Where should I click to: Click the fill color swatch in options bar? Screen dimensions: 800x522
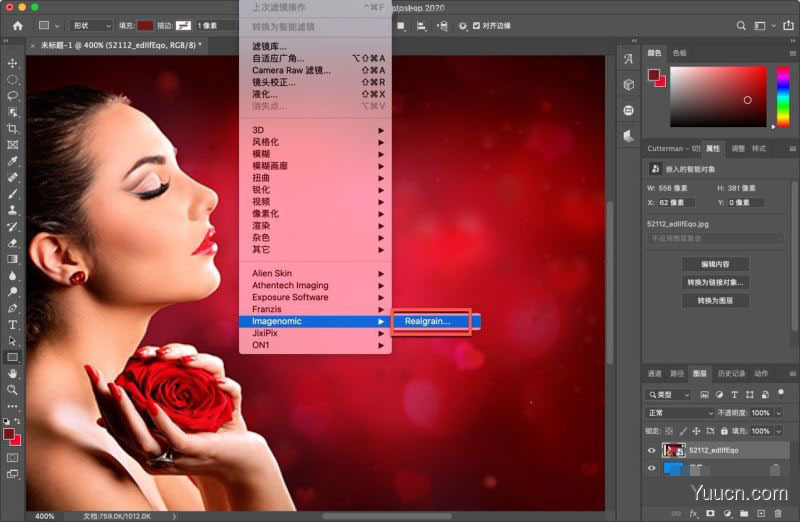click(x=145, y=26)
